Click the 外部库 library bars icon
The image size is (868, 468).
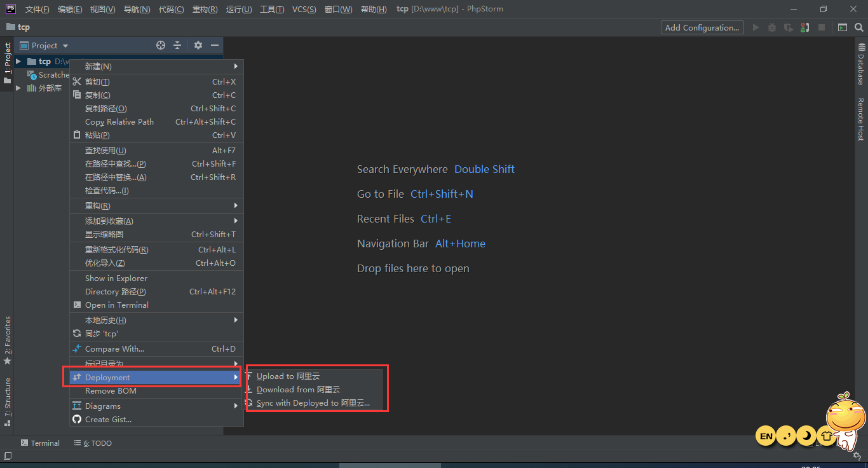[32, 88]
